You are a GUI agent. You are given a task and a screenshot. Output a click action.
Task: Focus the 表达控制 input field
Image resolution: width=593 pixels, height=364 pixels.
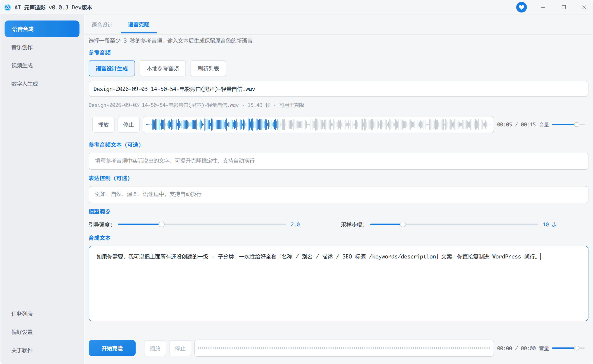click(x=338, y=195)
